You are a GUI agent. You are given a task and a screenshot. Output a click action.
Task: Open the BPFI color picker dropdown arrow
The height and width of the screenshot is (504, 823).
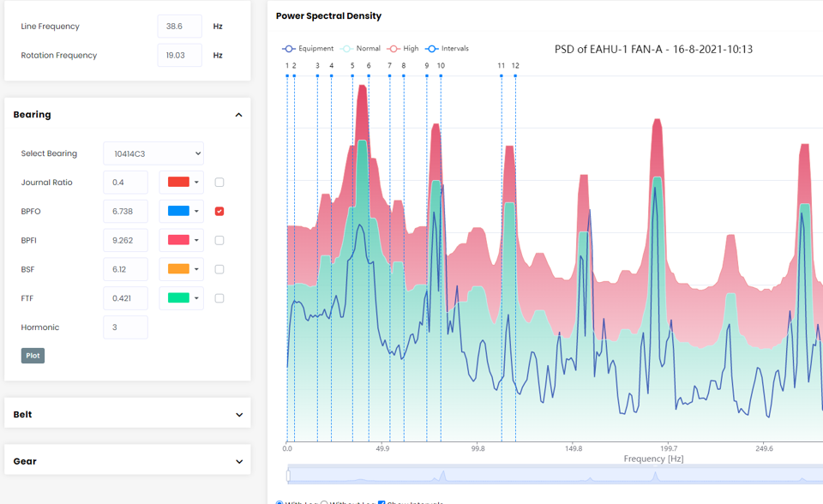coord(197,241)
